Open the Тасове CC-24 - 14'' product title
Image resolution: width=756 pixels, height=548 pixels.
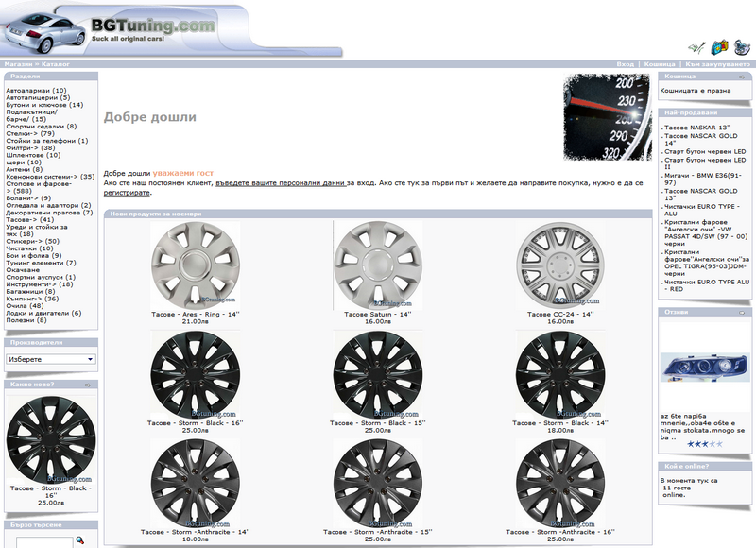[x=560, y=315]
